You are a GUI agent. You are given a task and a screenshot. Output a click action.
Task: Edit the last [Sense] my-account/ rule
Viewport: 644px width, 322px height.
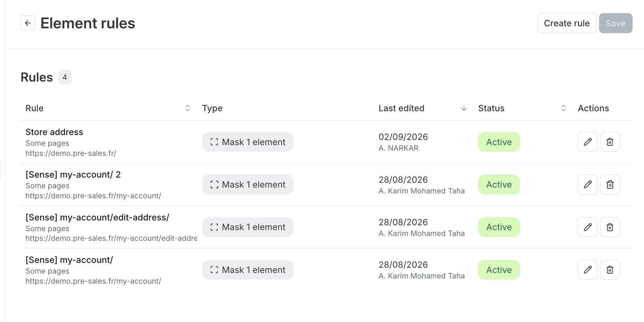pos(587,269)
